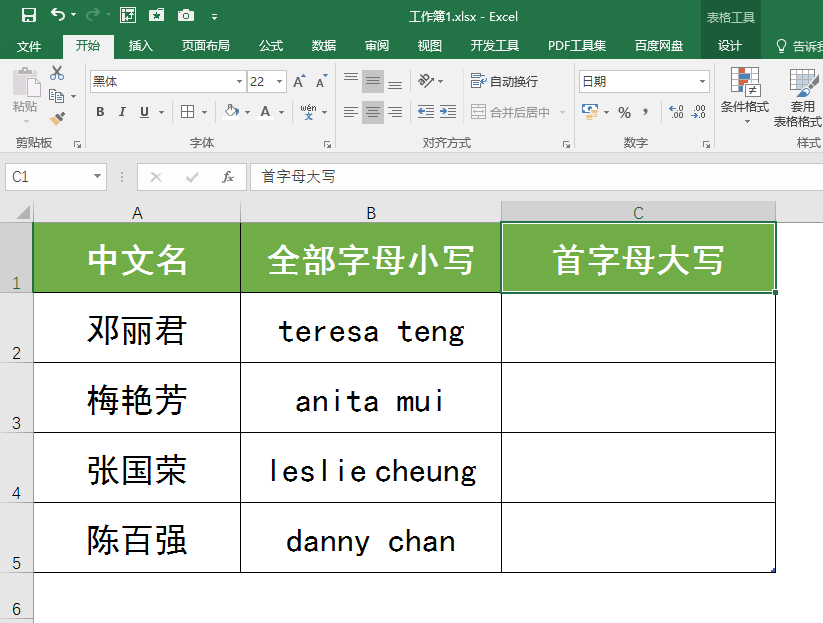Open the 设计 Design table tools tab

click(x=730, y=46)
